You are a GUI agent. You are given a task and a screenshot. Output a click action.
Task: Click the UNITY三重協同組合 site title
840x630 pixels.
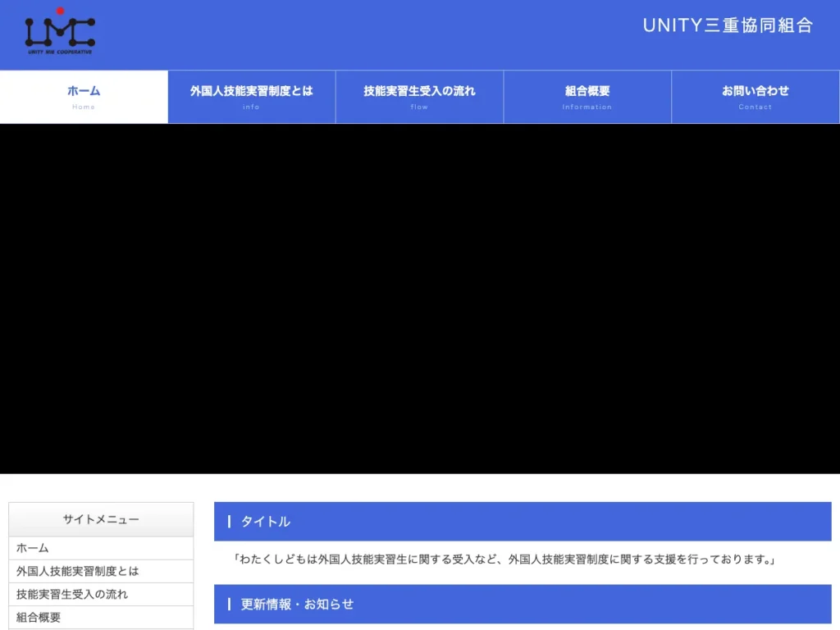point(728,25)
